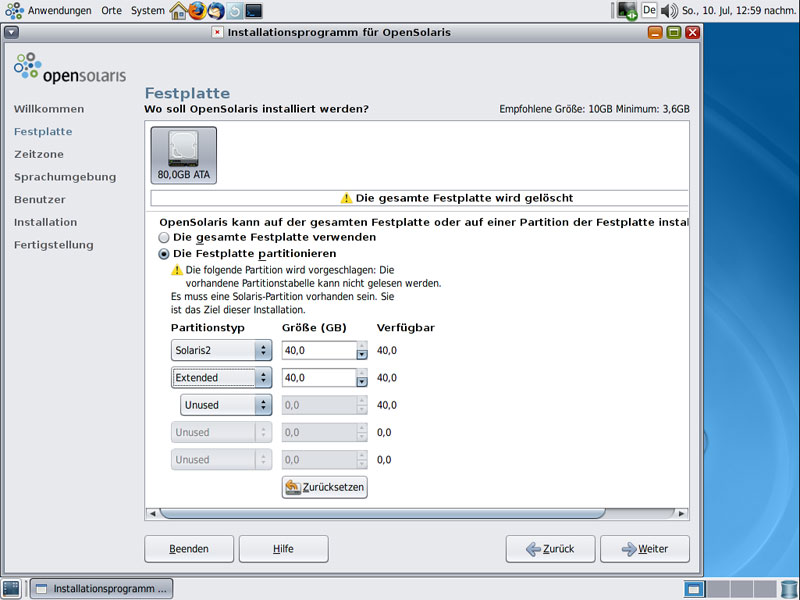Open the Solaris2 partition type dropdown

[221, 350]
